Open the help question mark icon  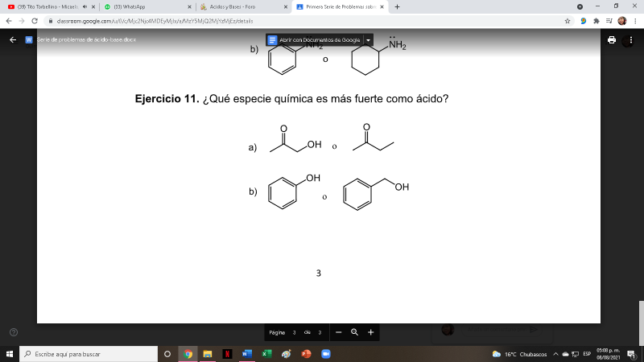point(14,332)
